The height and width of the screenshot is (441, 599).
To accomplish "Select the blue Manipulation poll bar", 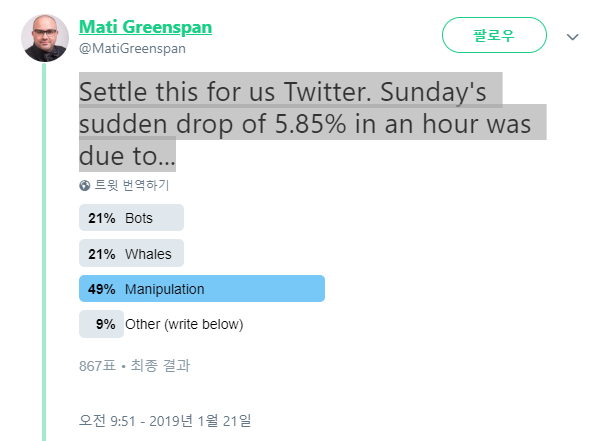I will (202, 289).
